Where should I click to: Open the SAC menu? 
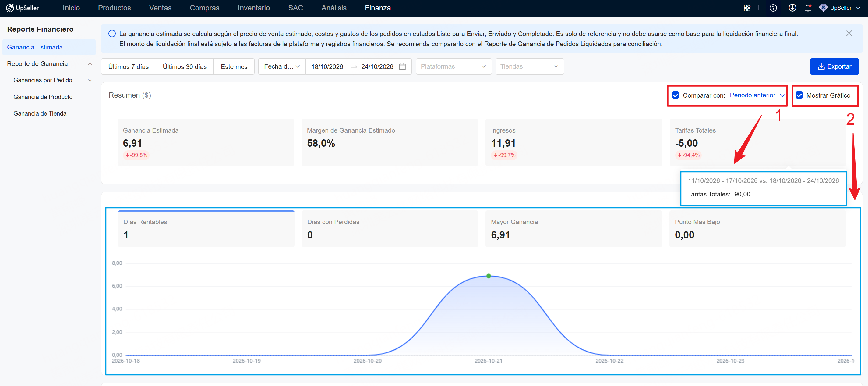point(295,8)
